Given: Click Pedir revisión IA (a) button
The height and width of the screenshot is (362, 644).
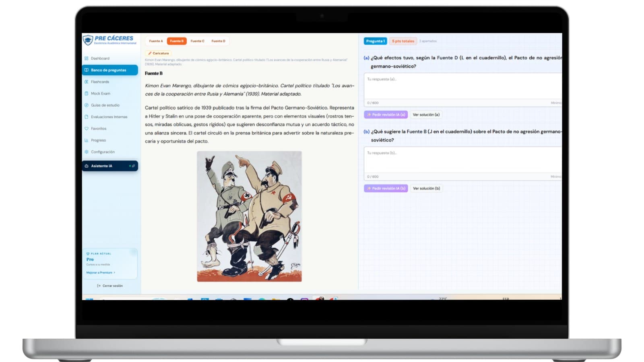Looking at the screenshot, I should (x=386, y=115).
